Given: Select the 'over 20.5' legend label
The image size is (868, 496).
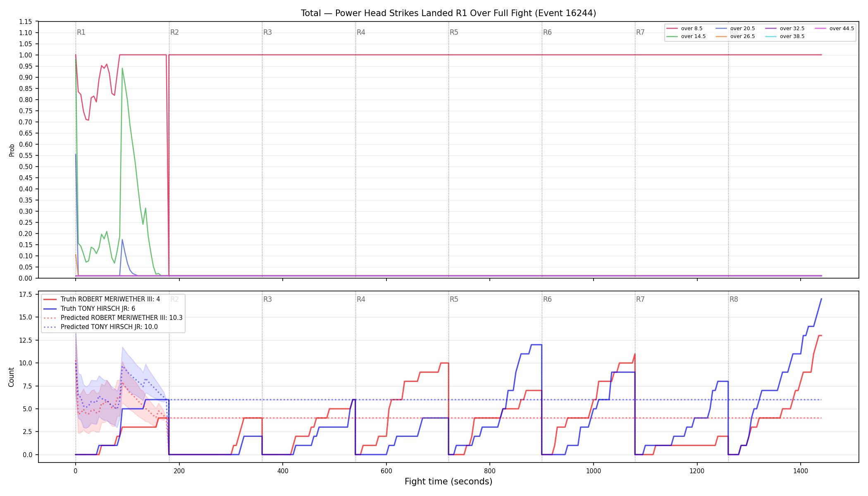Looking at the screenshot, I should coord(742,29).
